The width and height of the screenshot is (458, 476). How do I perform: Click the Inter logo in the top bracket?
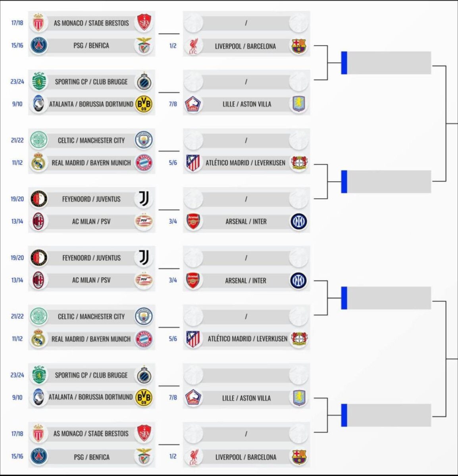(x=298, y=221)
